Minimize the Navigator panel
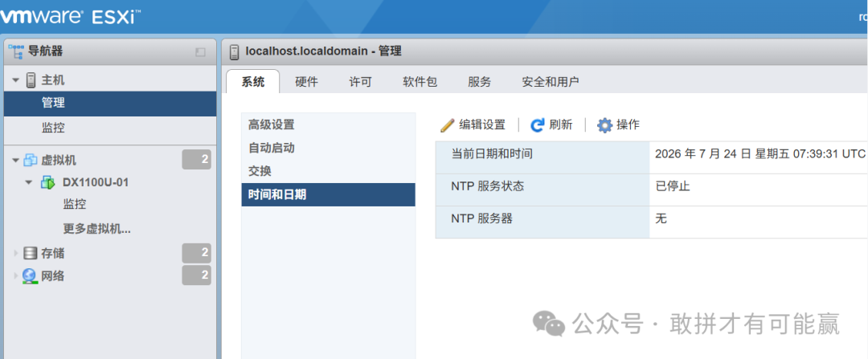Viewport: 868px width, 359px height. point(200,52)
